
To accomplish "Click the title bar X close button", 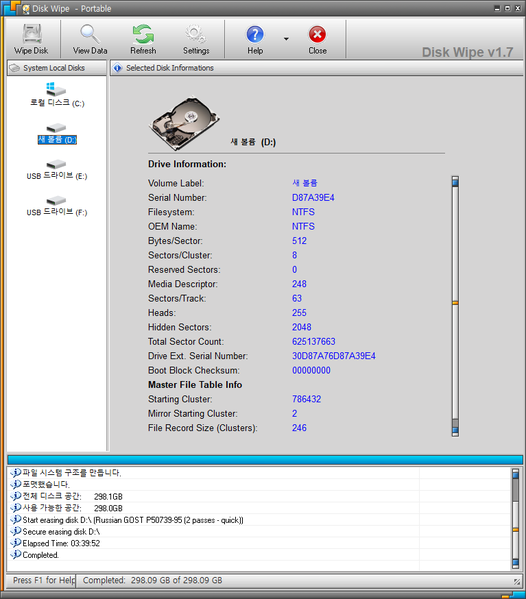I will (518, 8).
